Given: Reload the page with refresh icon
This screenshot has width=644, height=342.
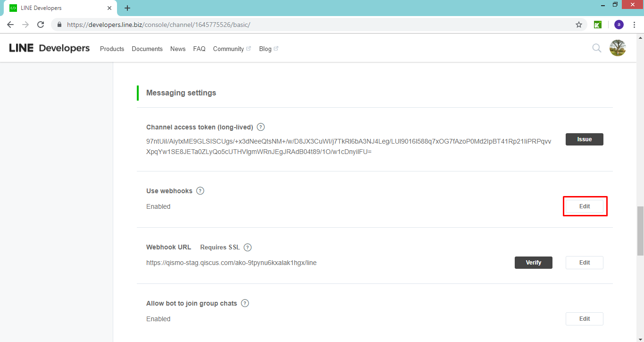Looking at the screenshot, I should pos(41,25).
